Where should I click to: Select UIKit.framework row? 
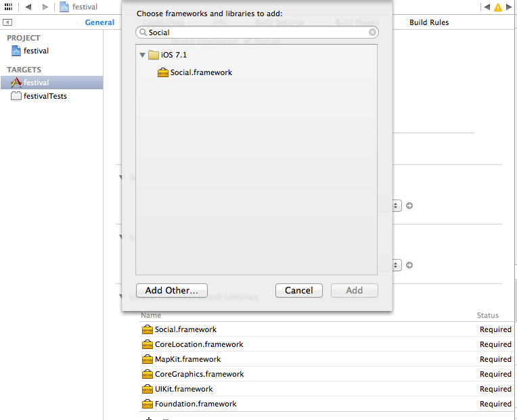(x=326, y=389)
